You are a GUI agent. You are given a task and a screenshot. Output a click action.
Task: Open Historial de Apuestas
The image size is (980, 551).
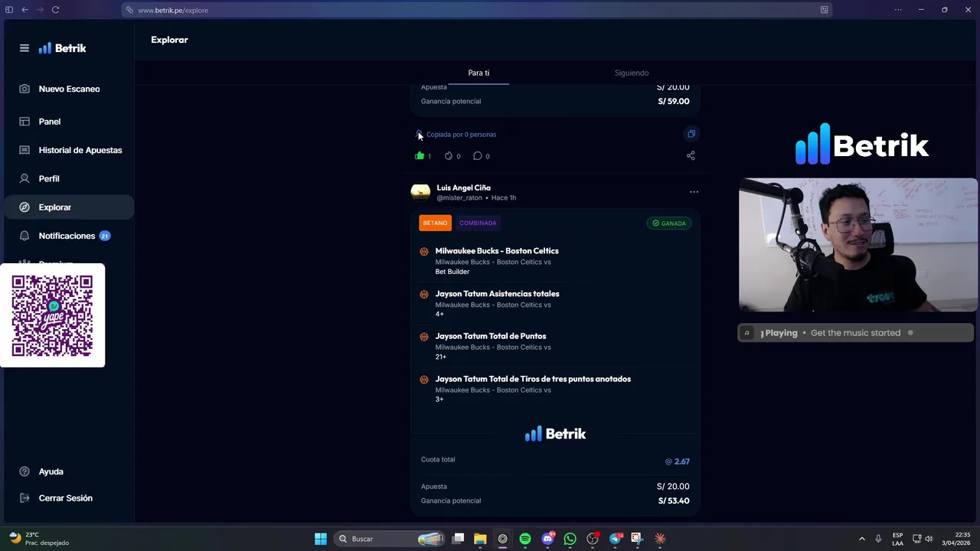pos(67,150)
